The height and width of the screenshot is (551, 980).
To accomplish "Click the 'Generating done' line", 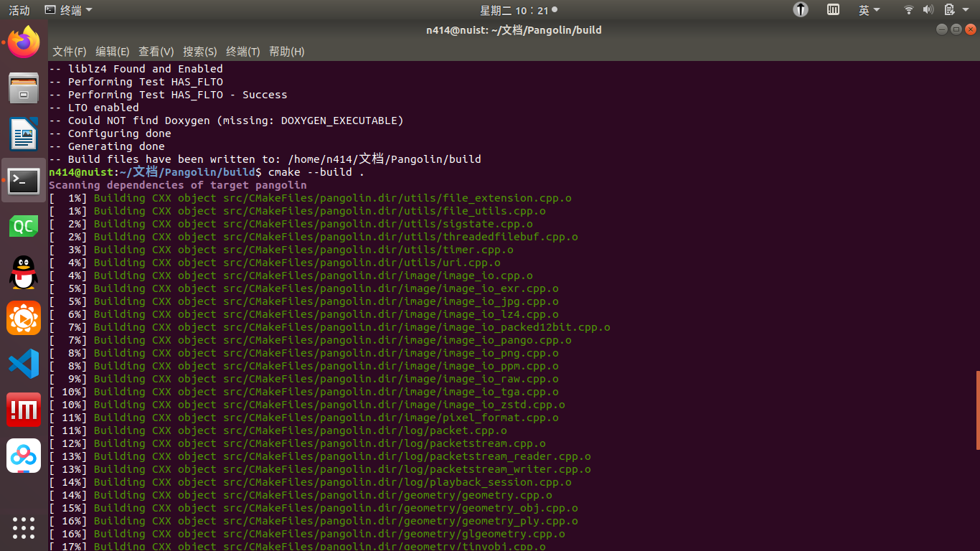I will tap(107, 146).
